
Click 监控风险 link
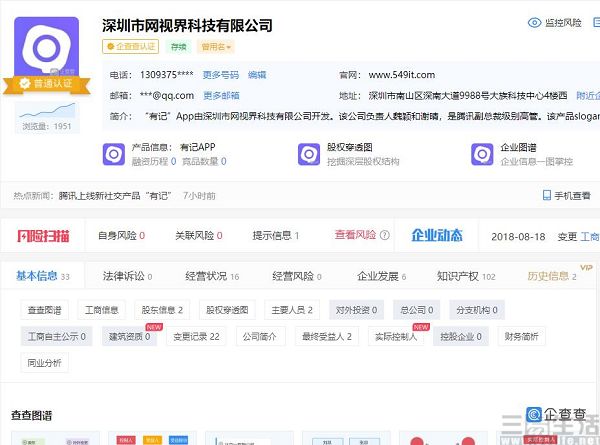coord(563,23)
